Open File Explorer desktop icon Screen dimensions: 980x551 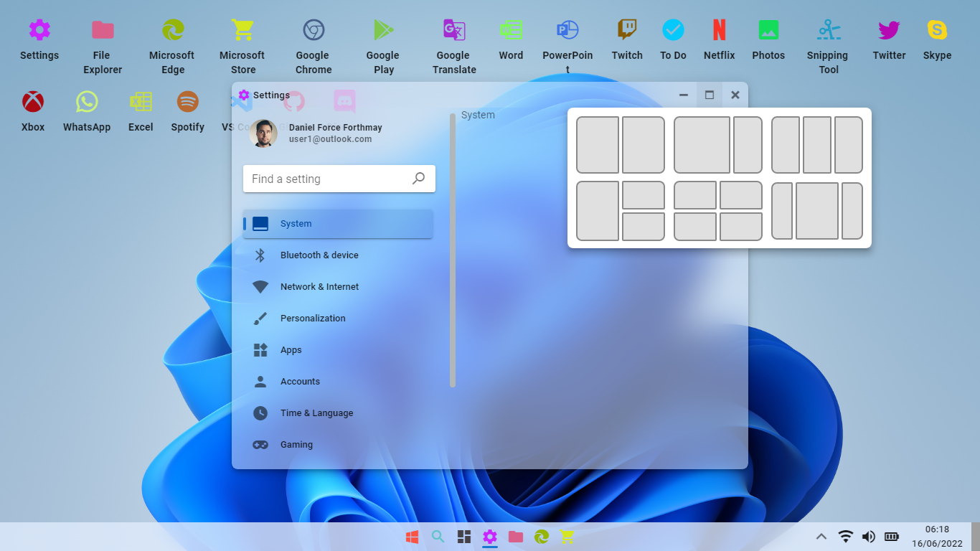click(x=103, y=47)
